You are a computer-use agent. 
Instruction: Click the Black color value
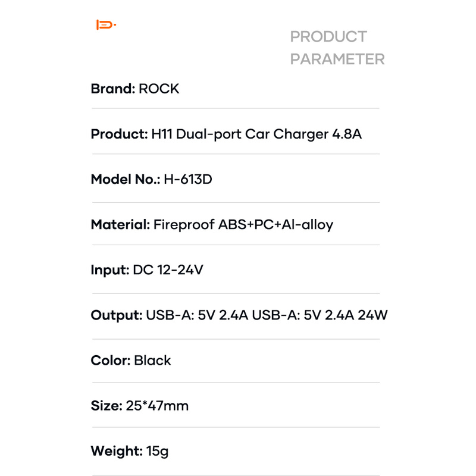point(152,360)
